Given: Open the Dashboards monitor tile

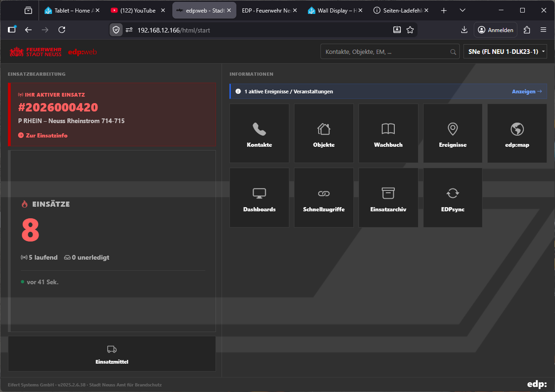Looking at the screenshot, I should coord(259,198).
